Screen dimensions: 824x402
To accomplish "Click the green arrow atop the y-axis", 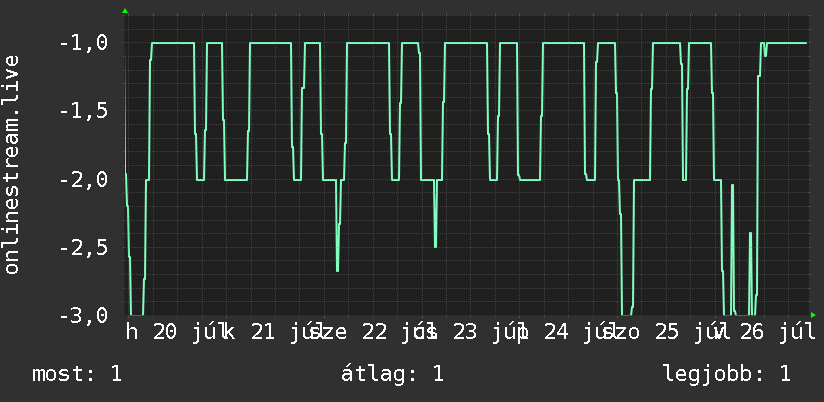I will click(x=125, y=11).
